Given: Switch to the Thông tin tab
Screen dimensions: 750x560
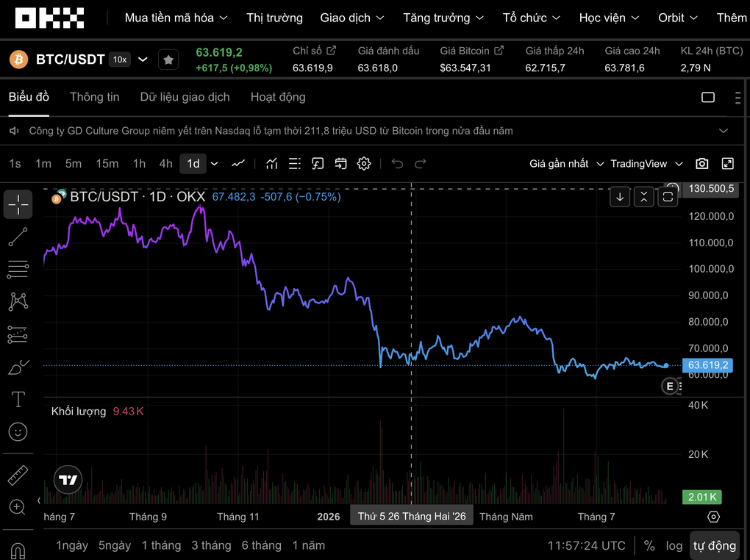Looking at the screenshot, I should (95, 97).
